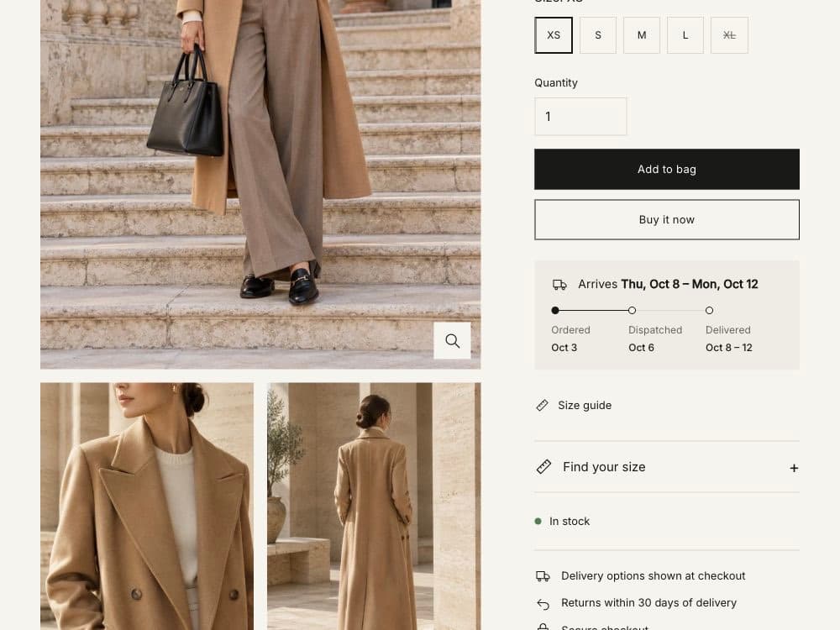Click the 'Oct 6' dispatched date
Screen dimensions: 840x630
(x=641, y=348)
